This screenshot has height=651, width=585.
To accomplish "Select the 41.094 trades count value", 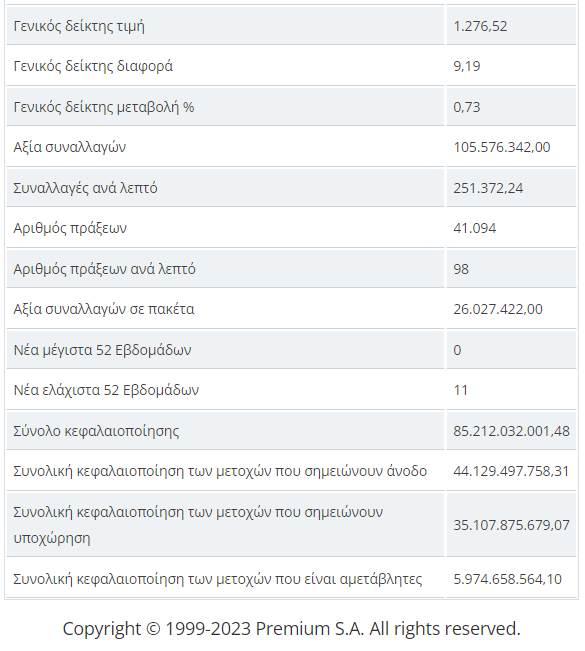I will [475, 228].
